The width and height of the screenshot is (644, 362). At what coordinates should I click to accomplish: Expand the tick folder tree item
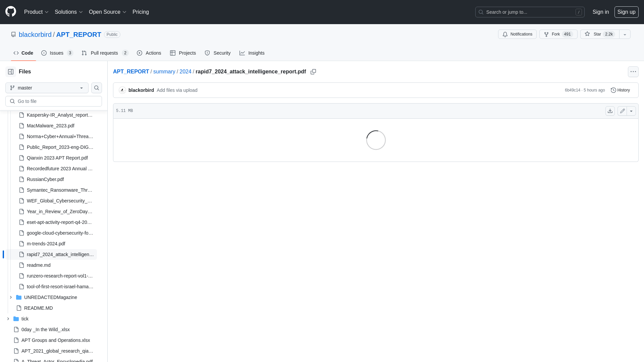7,319
